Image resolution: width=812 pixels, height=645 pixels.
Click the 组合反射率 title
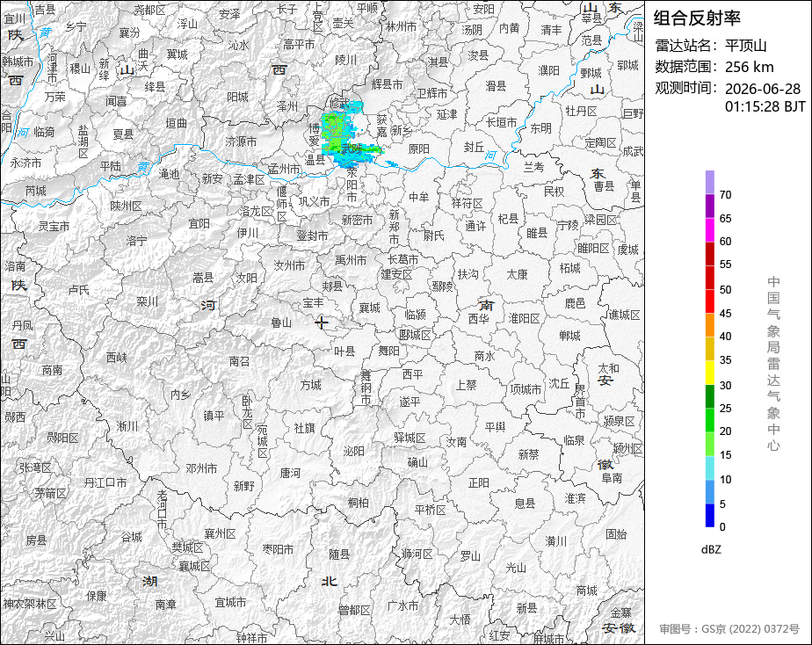point(697,18)
